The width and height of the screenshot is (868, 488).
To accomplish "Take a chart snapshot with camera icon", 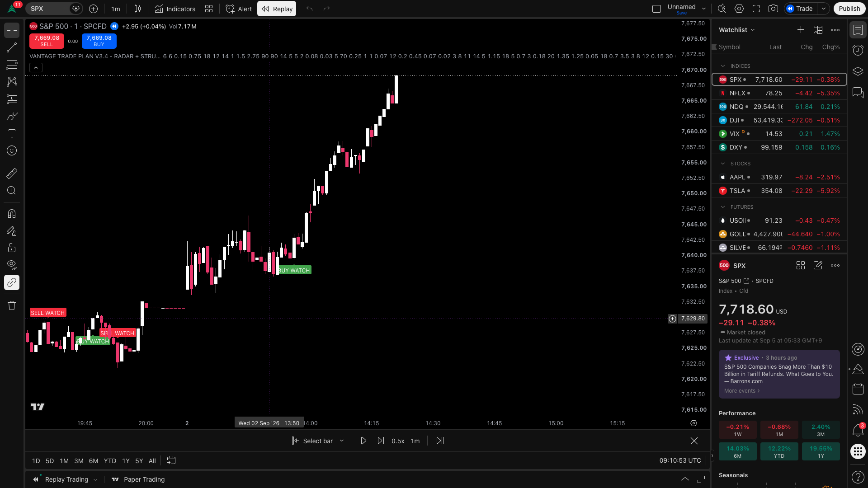I will [773, 9].
